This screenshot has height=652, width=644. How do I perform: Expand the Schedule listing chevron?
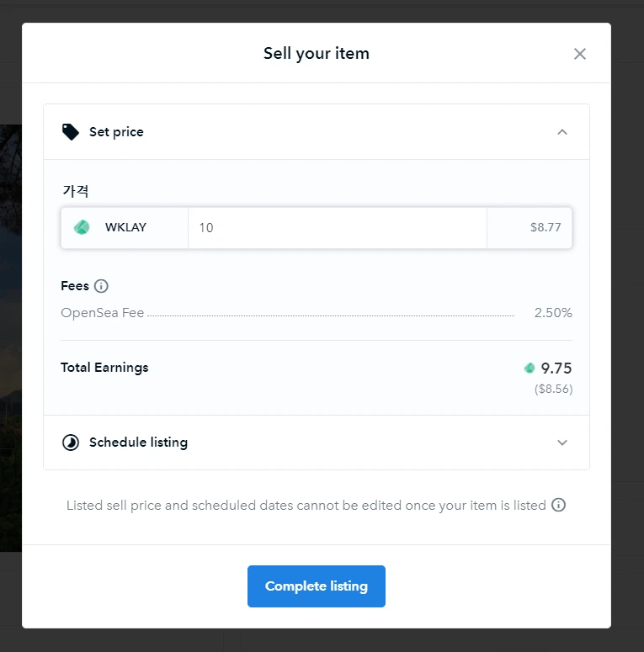[562, 443]
